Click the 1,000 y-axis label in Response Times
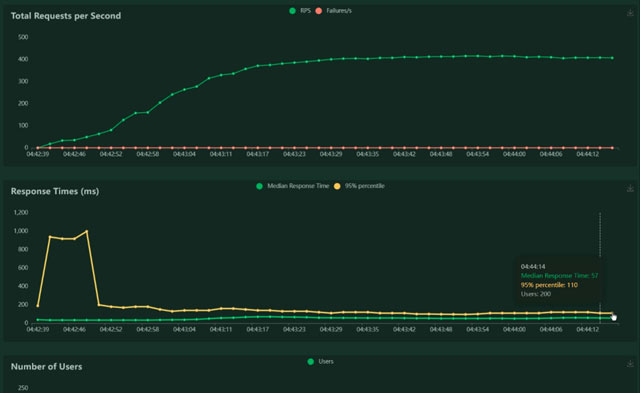Screen dimensions: 640x393 coord(21,231)
